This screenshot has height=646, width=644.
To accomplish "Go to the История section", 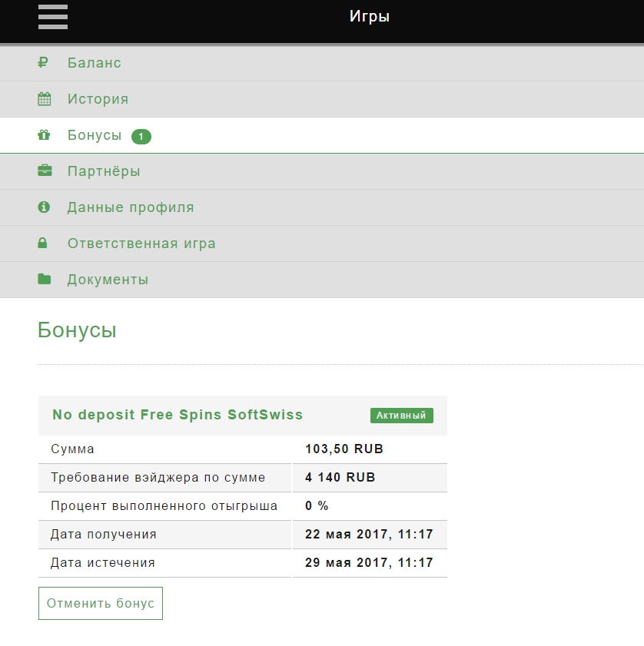I will [98, 99].
